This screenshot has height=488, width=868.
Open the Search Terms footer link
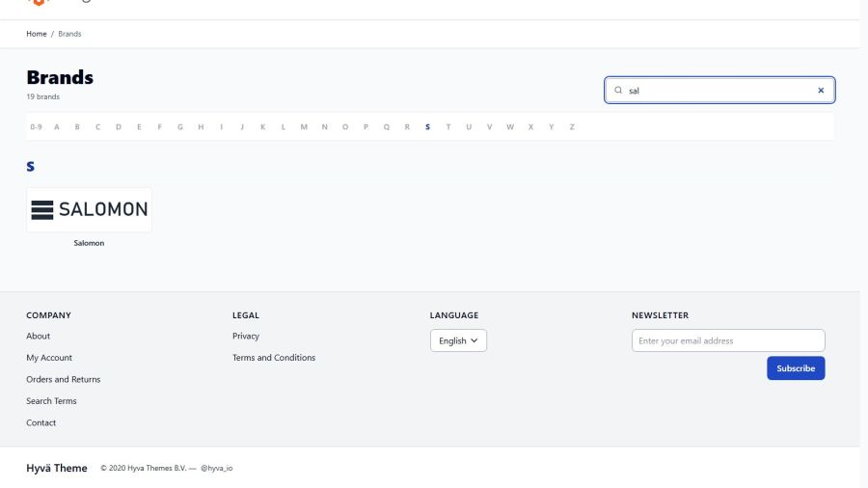51,400
